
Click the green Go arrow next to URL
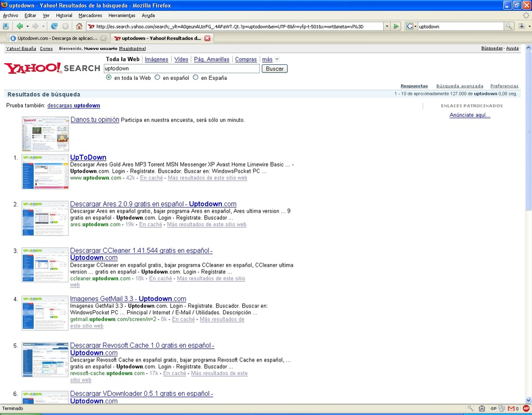click(x=396, y=26)
